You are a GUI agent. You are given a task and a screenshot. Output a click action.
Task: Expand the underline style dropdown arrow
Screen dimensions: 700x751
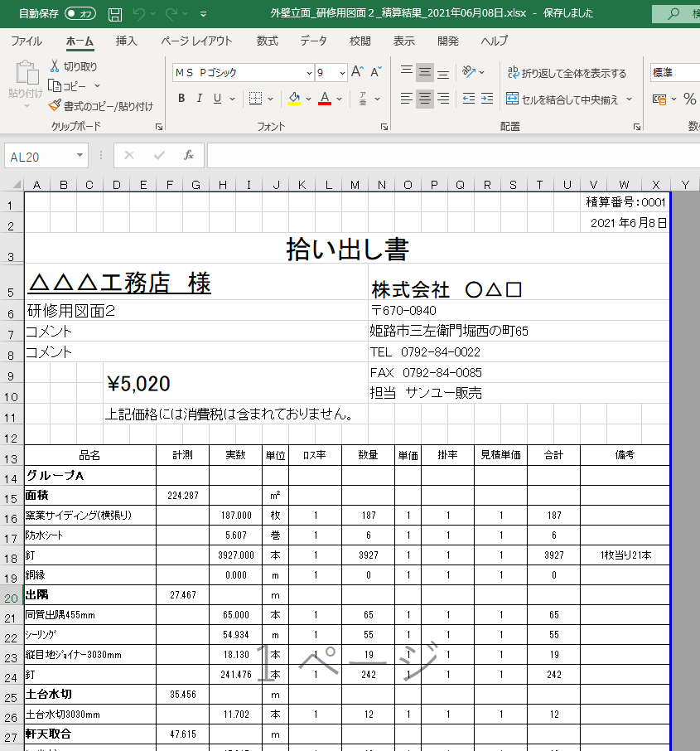pyautogui.click(x=233, y=99)
